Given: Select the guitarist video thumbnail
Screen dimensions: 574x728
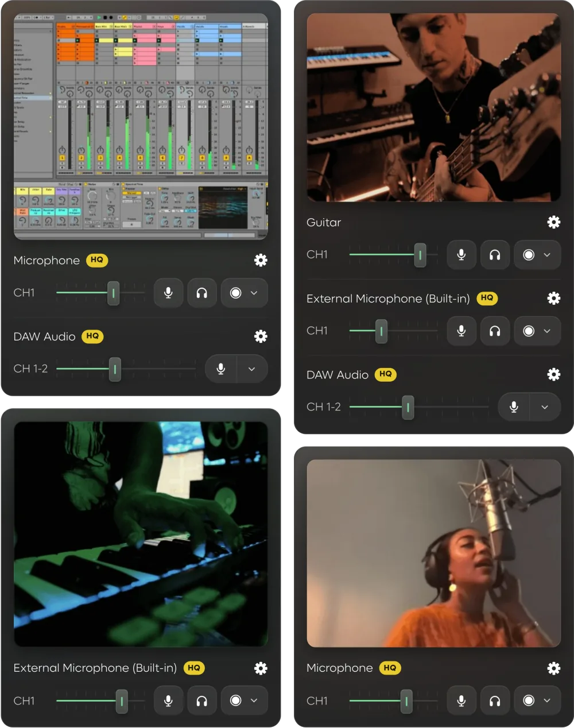Looking at the screenshot, I should coord(434,107).
